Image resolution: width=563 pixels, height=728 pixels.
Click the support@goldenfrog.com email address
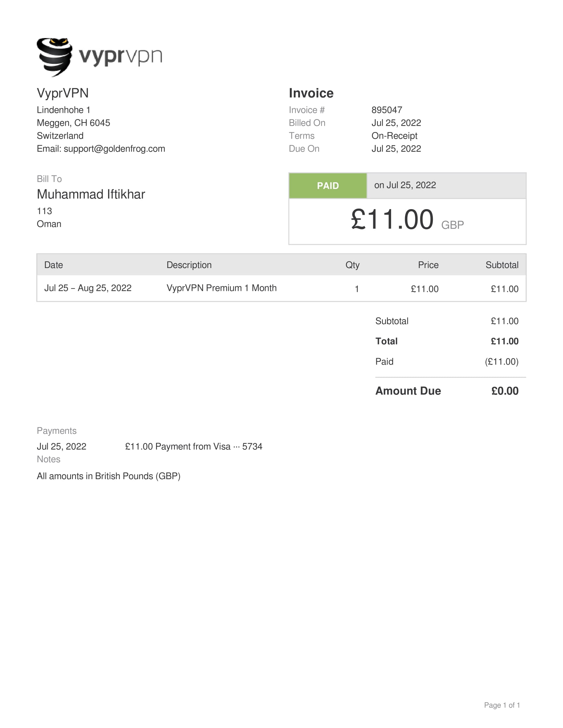click(x=114, y=149)
